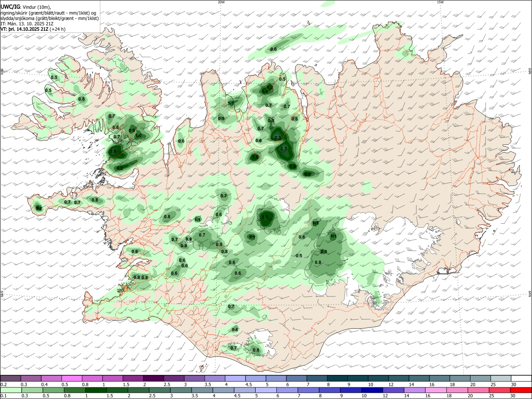Viewport: 532px width, 399px height.
Task: Click the 15W longitude label at top
Action: point(440,2)
